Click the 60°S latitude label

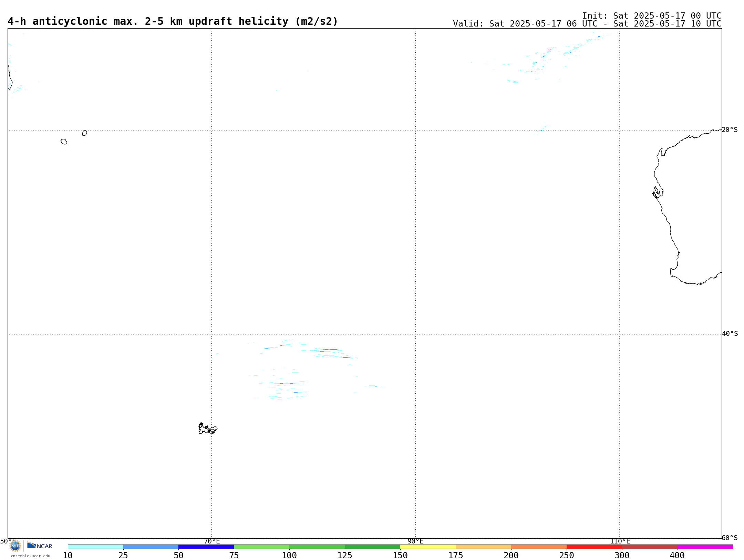pyautogui.click(x=730, y=538)
